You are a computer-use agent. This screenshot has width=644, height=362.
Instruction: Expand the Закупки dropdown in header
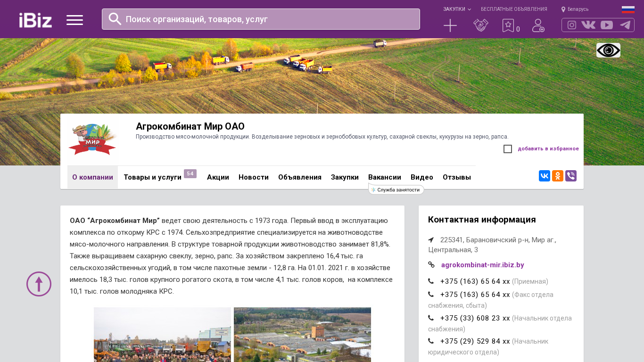point(457,9)
